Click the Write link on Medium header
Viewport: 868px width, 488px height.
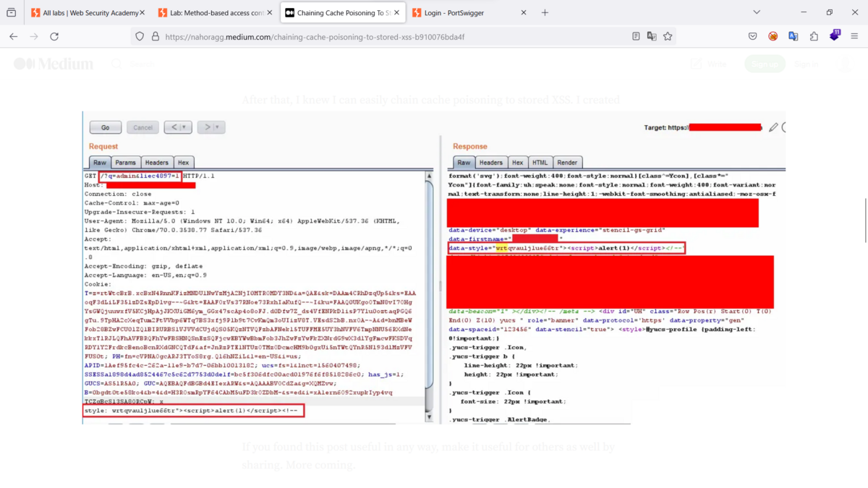tap(710, 64)
